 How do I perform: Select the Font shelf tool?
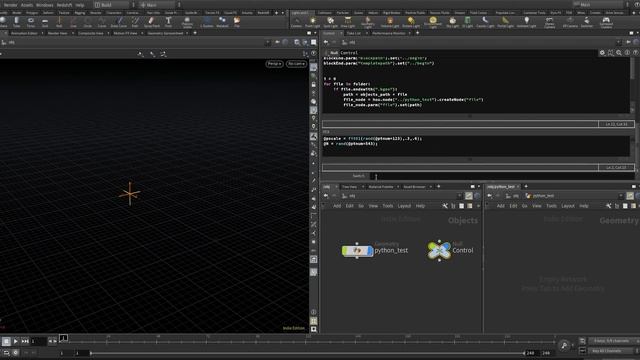point(168,22)
